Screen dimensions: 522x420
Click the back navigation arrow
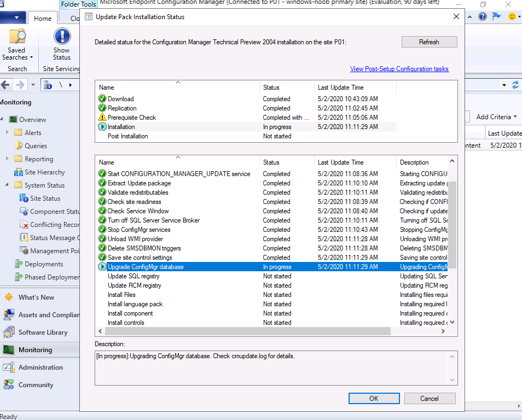point(5,85)
